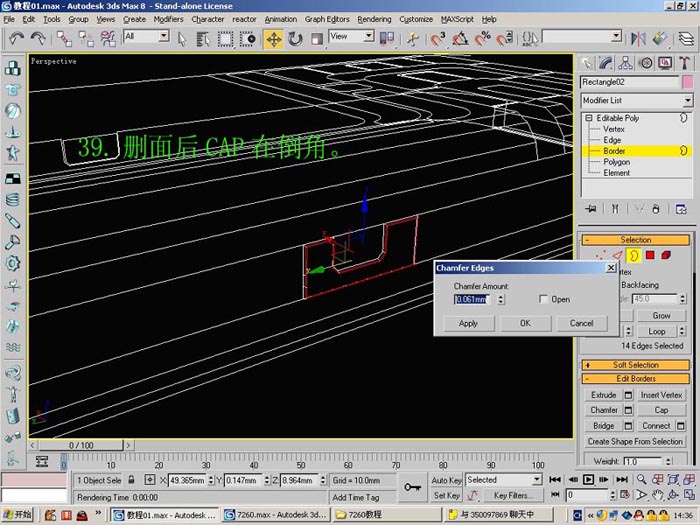Click the 0 / 100 time slider

81,445
